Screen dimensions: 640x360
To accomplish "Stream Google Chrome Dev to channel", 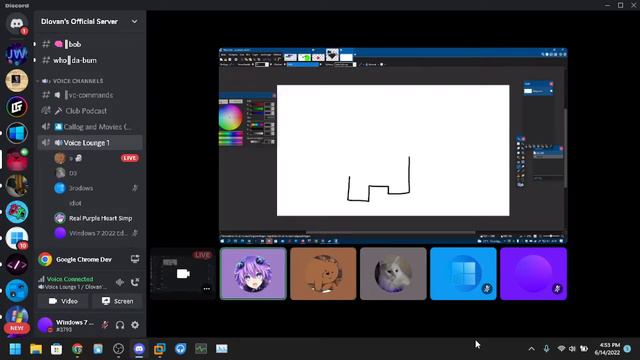I will [x=135, y=259].
